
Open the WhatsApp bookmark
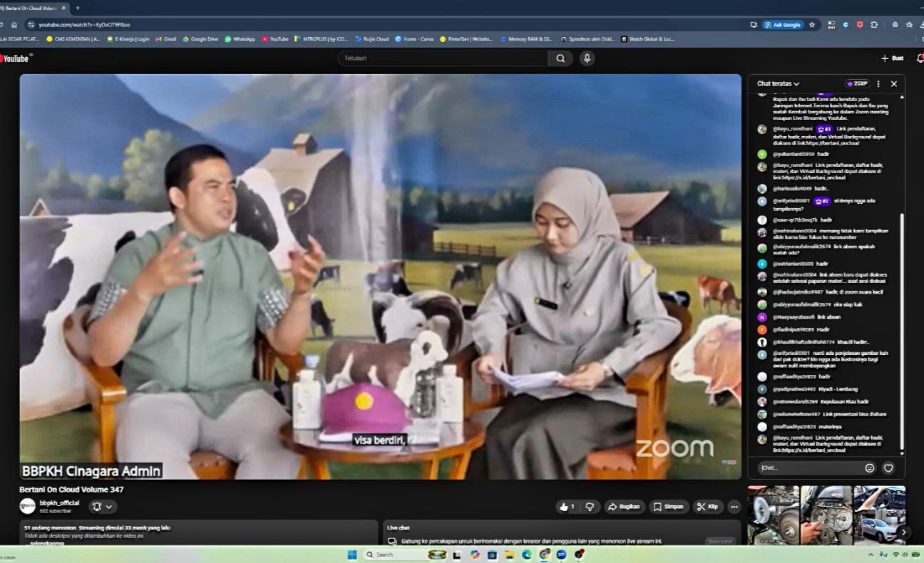240,39
